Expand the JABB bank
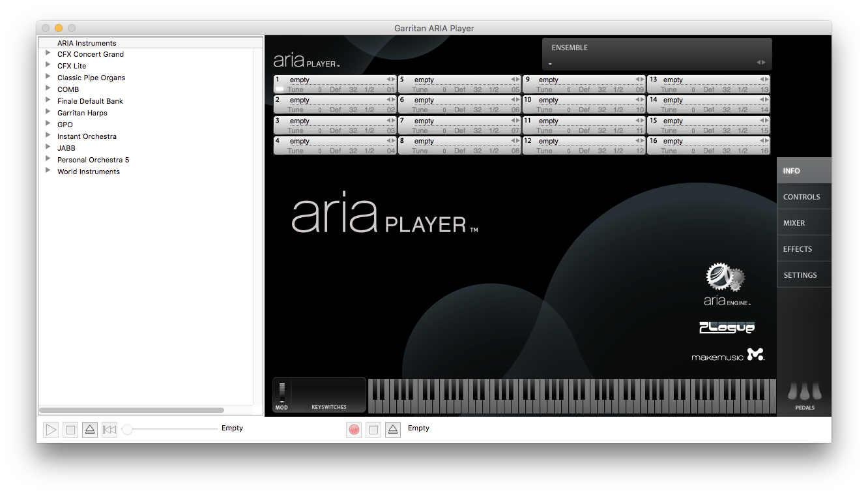Screen dimensions: 868x495 coord(48,147)
